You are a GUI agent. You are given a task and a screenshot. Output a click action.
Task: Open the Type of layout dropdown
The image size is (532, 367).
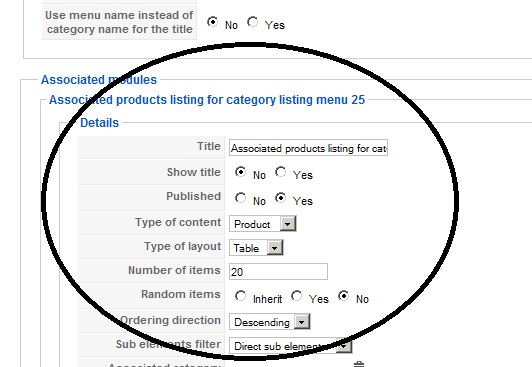(256, 248)
